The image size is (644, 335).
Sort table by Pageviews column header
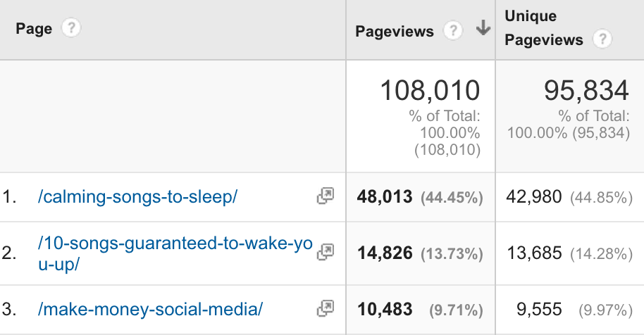coord(395,31)
